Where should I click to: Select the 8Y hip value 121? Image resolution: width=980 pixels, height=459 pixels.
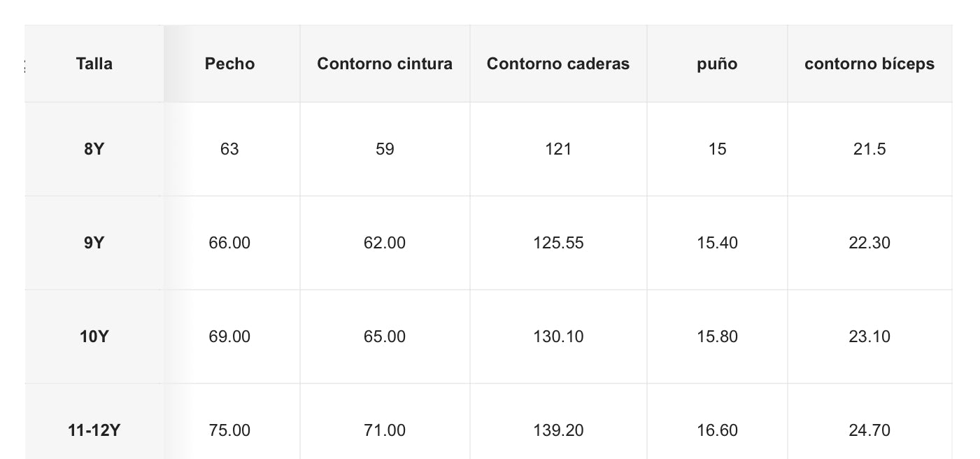click(x=558, y=149)
